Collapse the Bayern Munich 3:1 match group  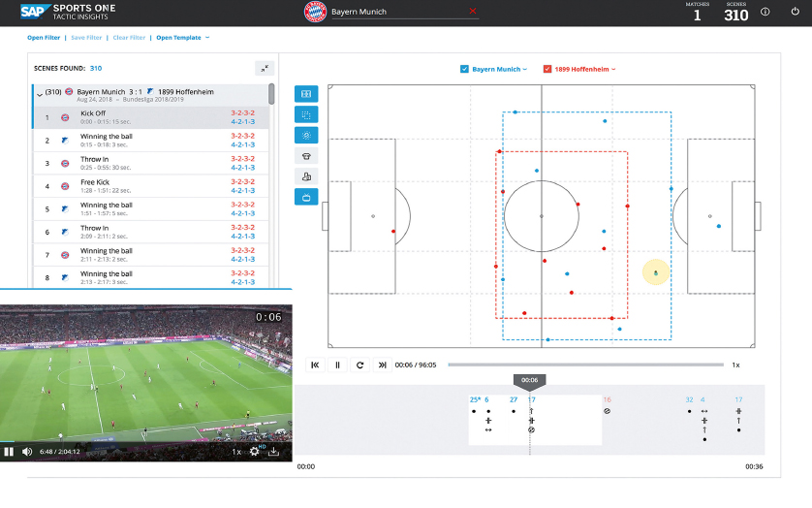(40, 95)
